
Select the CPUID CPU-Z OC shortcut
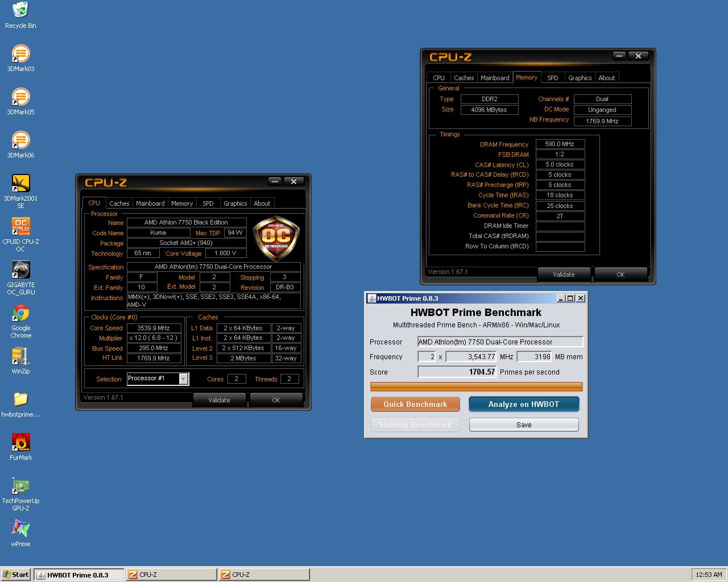tap(20, 235)
